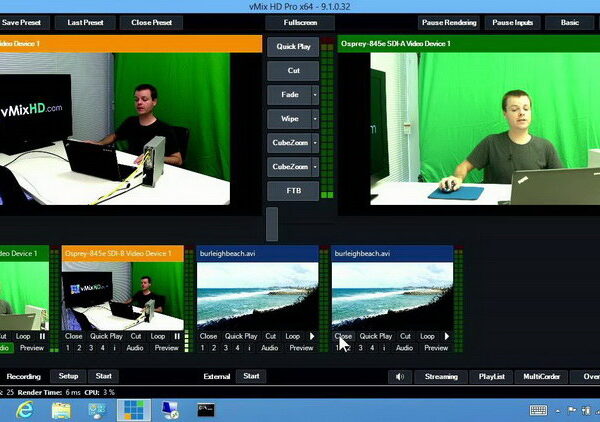This screenshot has height=422, width=600.
Task: Toggle Audio on burleighbeach.avi beside the SDI-B input
Action: (269, 348)
